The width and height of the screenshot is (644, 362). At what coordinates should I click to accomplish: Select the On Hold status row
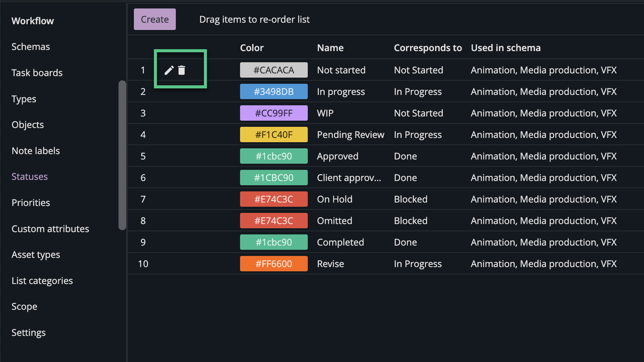[x=335, y=199]
